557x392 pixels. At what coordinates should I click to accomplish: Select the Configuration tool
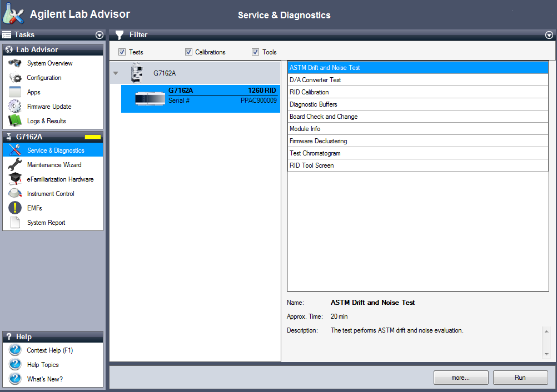(44, 78)
